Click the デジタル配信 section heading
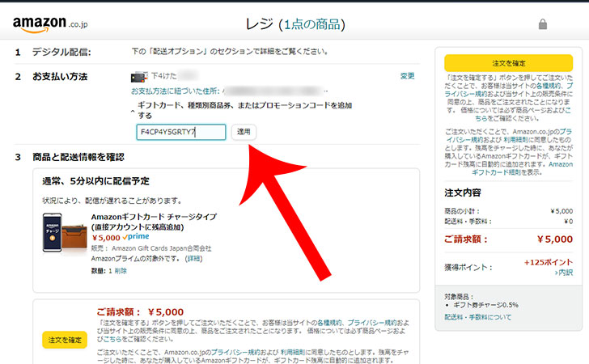The image size is (589, 364). (61, 52)
